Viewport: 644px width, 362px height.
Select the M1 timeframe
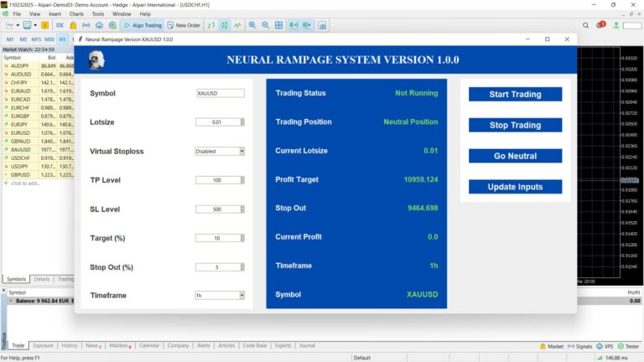pos(10,39)
